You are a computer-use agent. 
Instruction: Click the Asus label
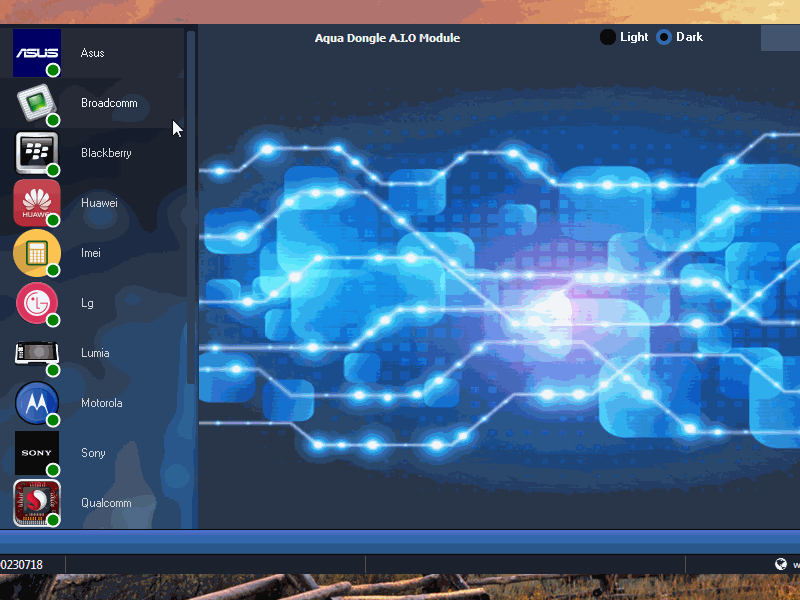92,53
